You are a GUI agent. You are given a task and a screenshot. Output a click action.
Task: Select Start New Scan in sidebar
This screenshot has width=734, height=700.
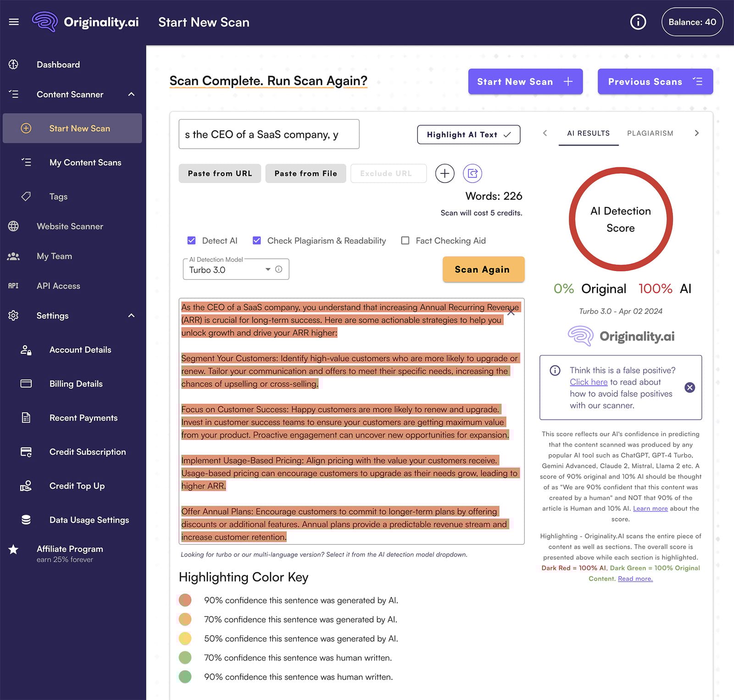(x=72, y=128)
